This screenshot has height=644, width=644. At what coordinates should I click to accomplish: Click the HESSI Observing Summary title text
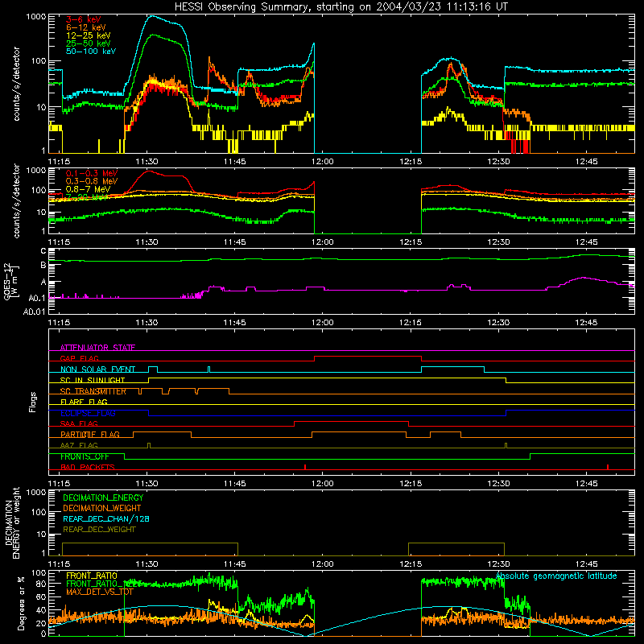coord(341,7)
